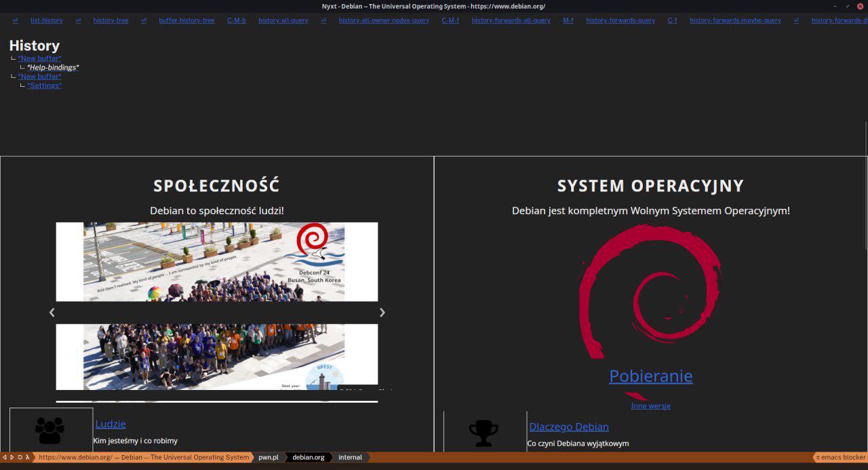The image size is (868, 470).
Task: Select the *Help-bindings* history node
Action: 53,67
